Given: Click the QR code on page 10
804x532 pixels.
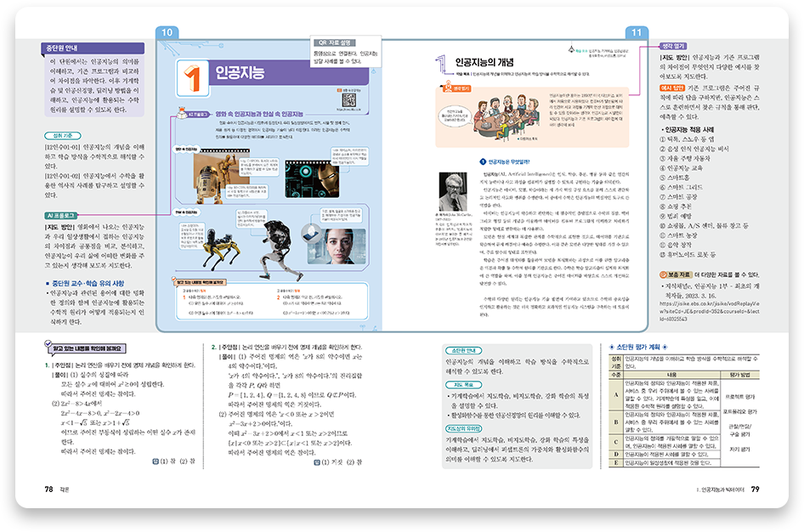Looking at the screenshot, I should pyautogui.click(x=349, y=100).
